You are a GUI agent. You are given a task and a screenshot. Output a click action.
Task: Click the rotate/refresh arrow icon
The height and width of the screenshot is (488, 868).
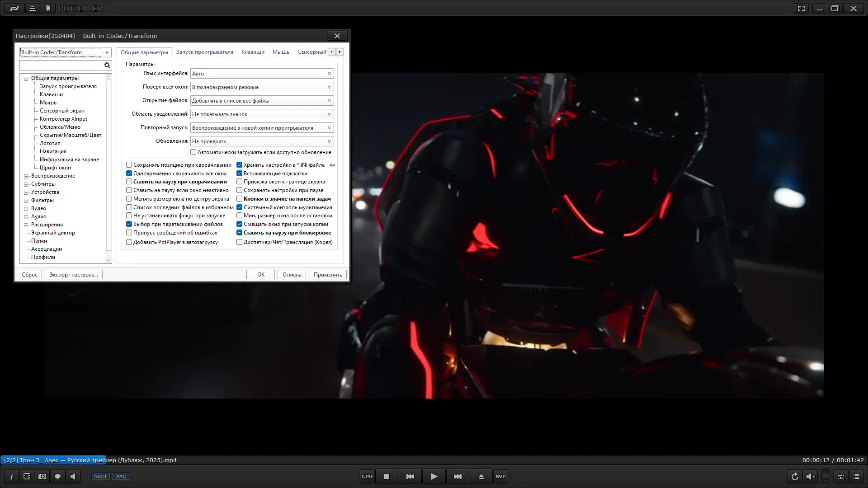pos(794,476)
